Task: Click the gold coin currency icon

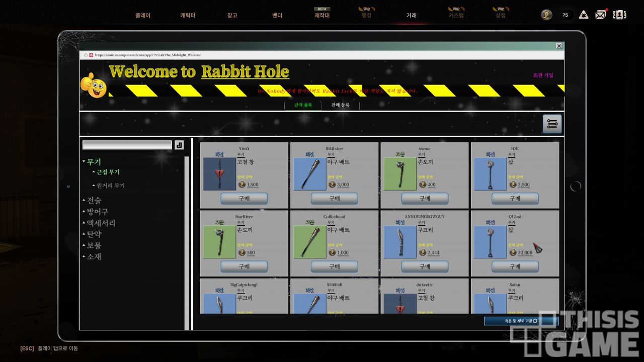Action: [x=546, y=15]
